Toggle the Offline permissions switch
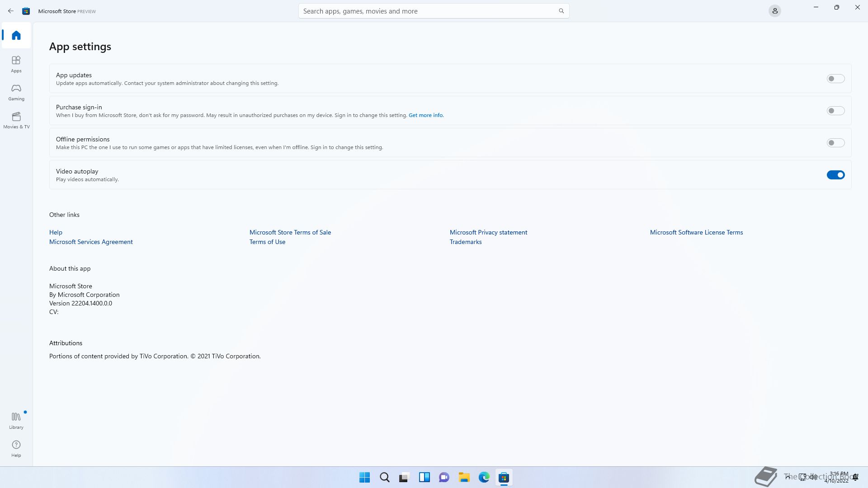Image resolution: width=868 pixels, height=488 pixels. [x=835, y=143]
